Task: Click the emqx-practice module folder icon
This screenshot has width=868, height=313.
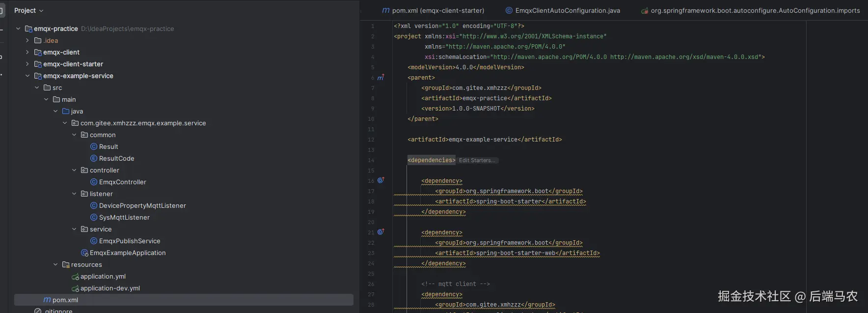Action: (x=28, y=28)
